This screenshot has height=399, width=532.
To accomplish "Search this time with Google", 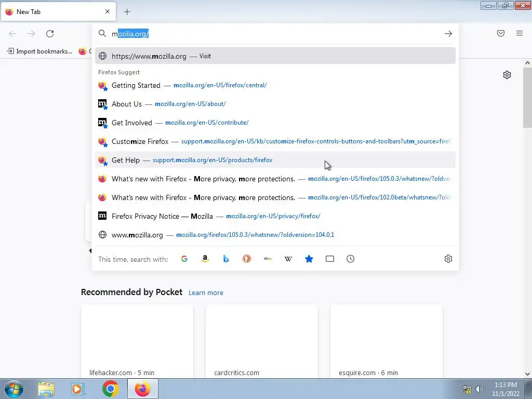I will 184,259.
